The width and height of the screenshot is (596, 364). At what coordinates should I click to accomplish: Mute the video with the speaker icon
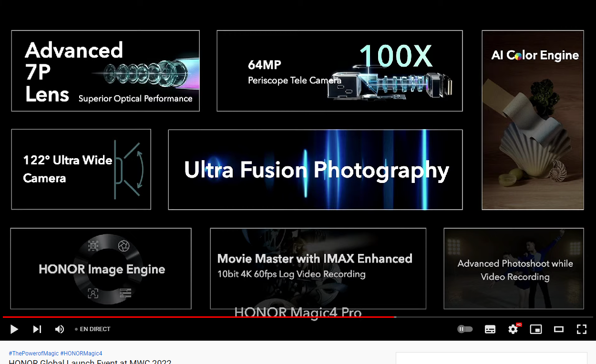click(x=60, y=329)
